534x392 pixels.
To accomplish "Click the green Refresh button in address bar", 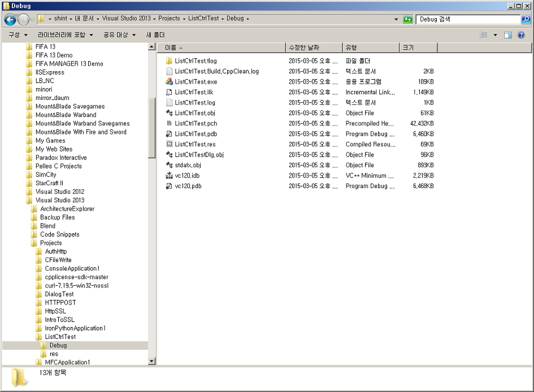I will 407,19.
